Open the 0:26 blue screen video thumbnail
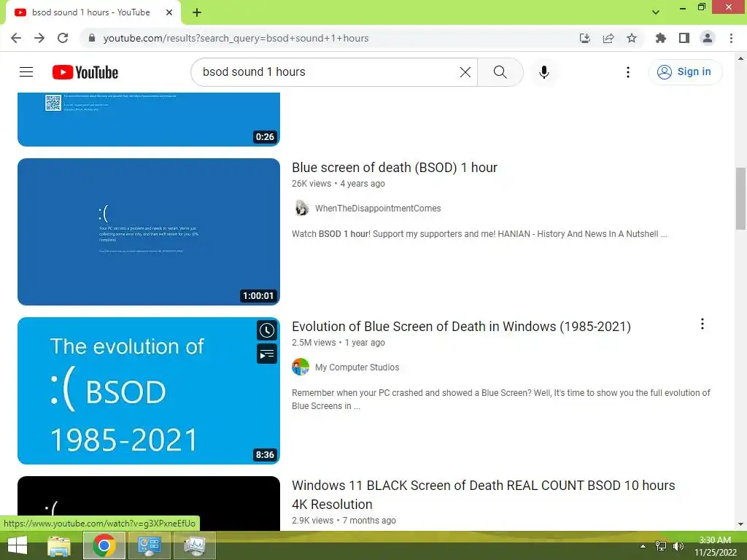 tap(149, 120)
